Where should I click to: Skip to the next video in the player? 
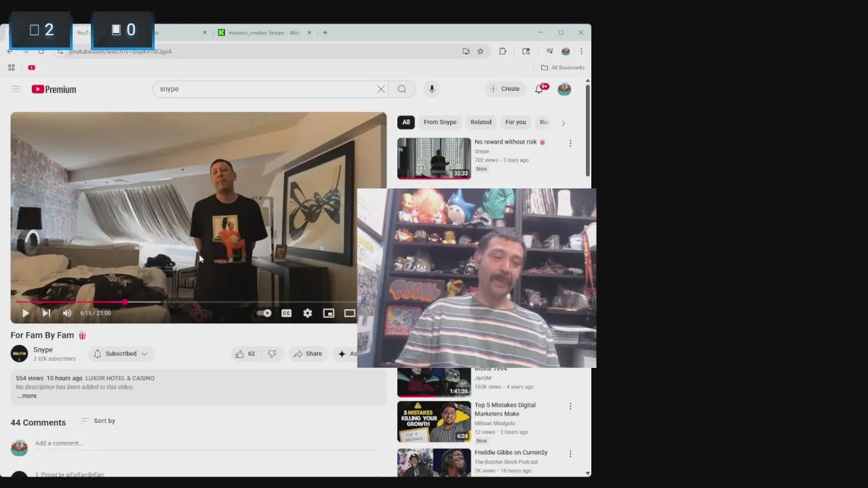click(46, 313)
